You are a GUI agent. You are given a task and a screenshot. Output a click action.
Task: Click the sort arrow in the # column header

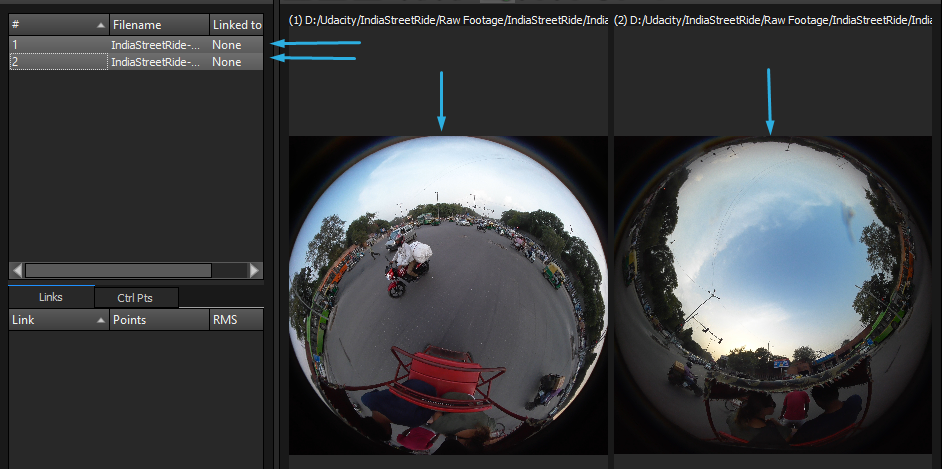click(x=100, y=24)
